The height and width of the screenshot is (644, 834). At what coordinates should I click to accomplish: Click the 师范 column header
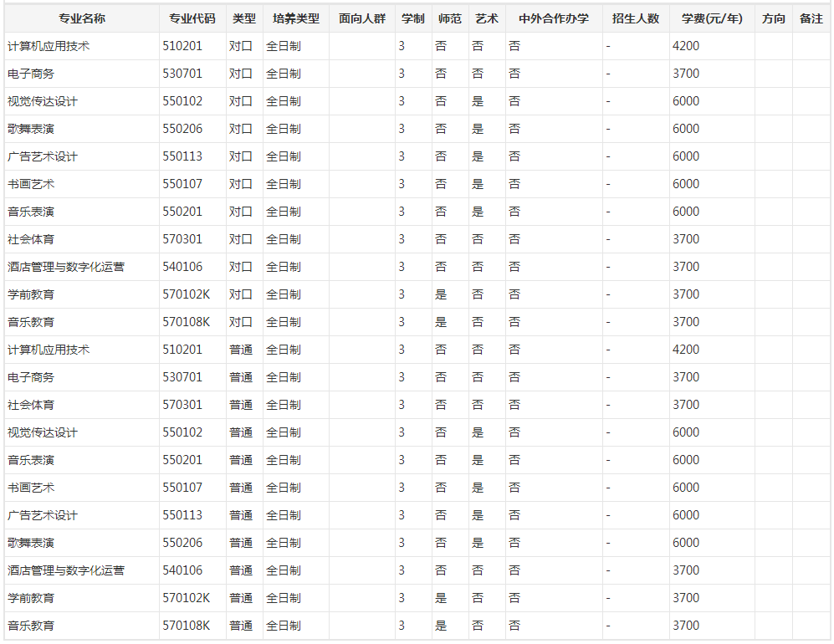[x=449, y=18]
